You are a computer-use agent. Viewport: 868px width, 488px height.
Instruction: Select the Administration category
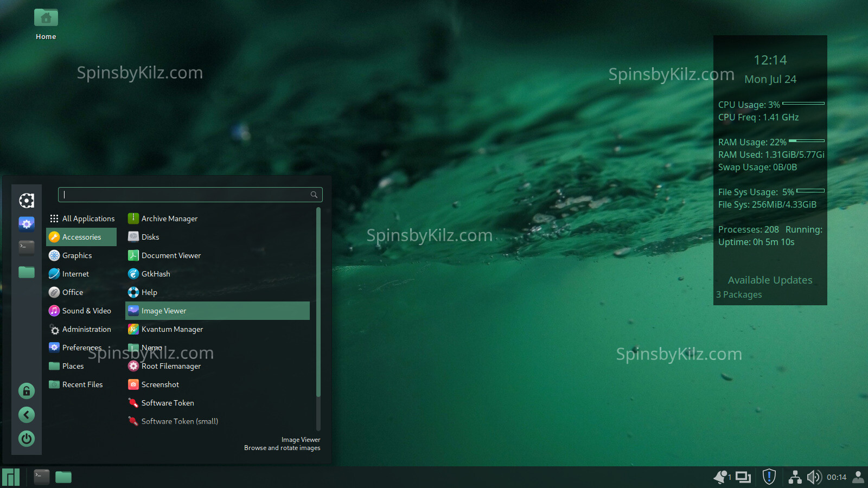[81, 329]
